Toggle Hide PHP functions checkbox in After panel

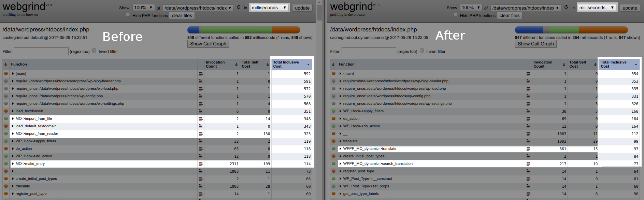(456, 15)
